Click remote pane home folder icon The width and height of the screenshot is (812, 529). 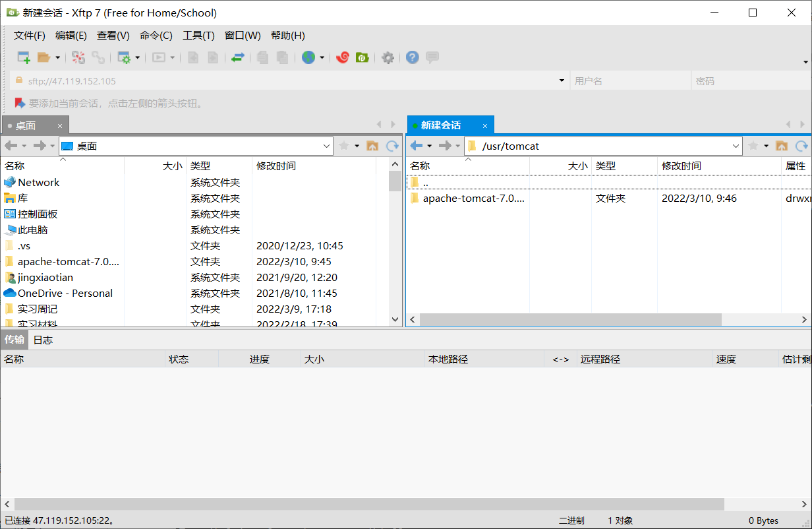point(782,146)
